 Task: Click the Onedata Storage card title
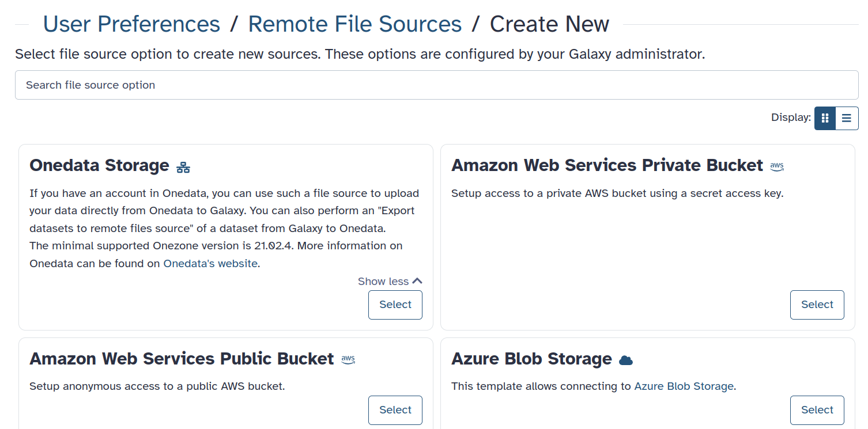click(99, 165)
